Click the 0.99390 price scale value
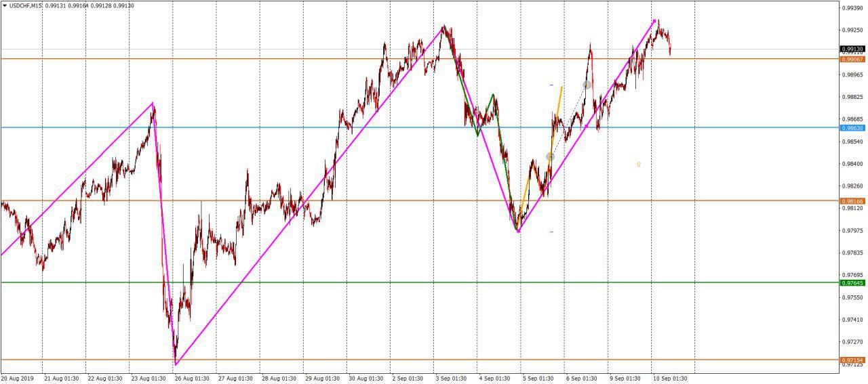868x384 pixels. [852, 7]
